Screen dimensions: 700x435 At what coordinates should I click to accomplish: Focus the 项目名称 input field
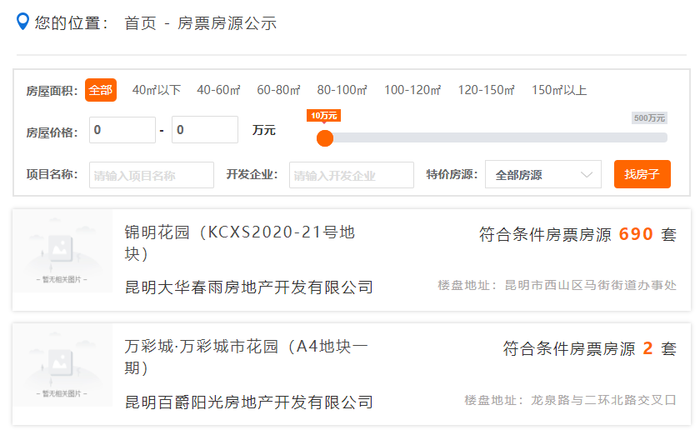point(151,175)
